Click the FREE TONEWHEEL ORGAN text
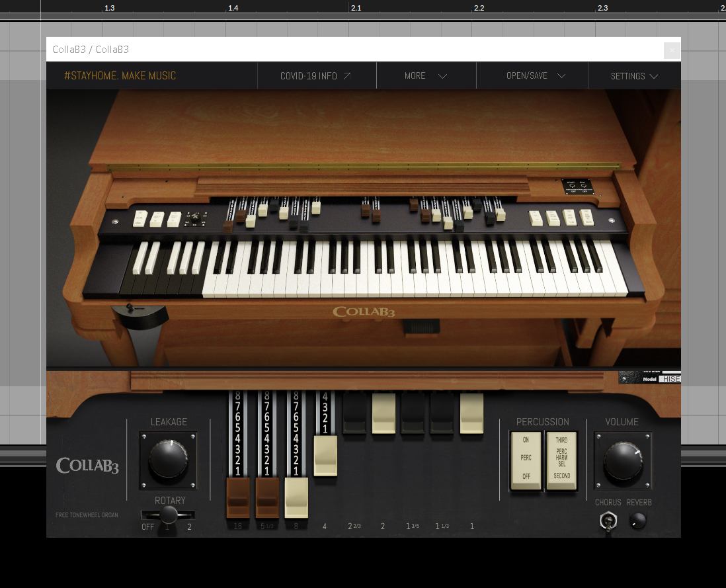The width and height of the screenshot is (726, 588). tap(87, 515)
